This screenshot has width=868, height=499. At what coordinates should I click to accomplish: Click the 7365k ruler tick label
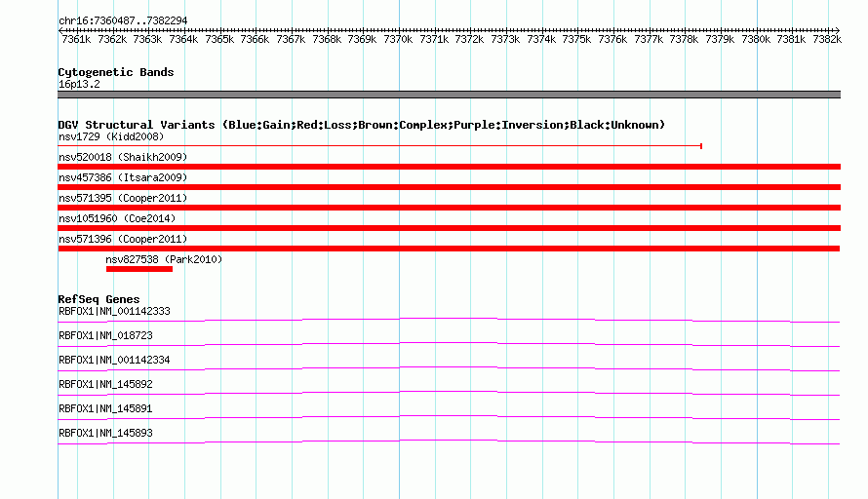219,39
